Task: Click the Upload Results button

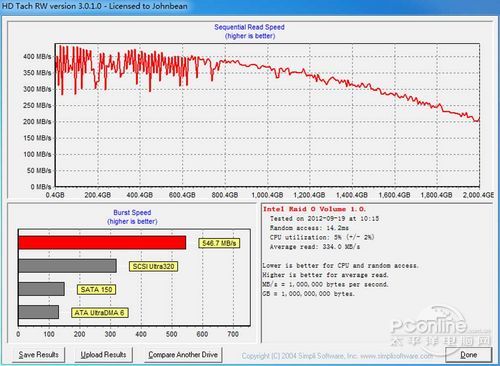Action: [x=103, y=355]
